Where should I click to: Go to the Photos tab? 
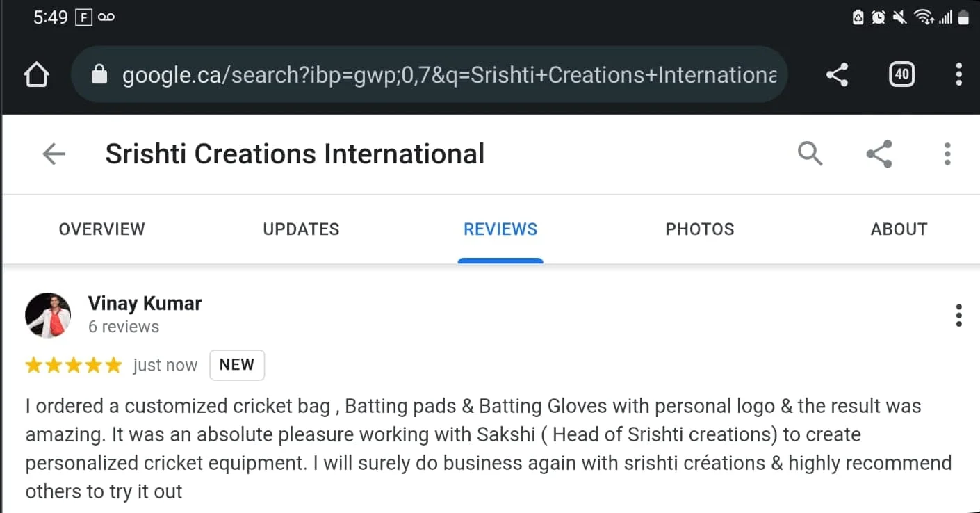pos(699,229)
